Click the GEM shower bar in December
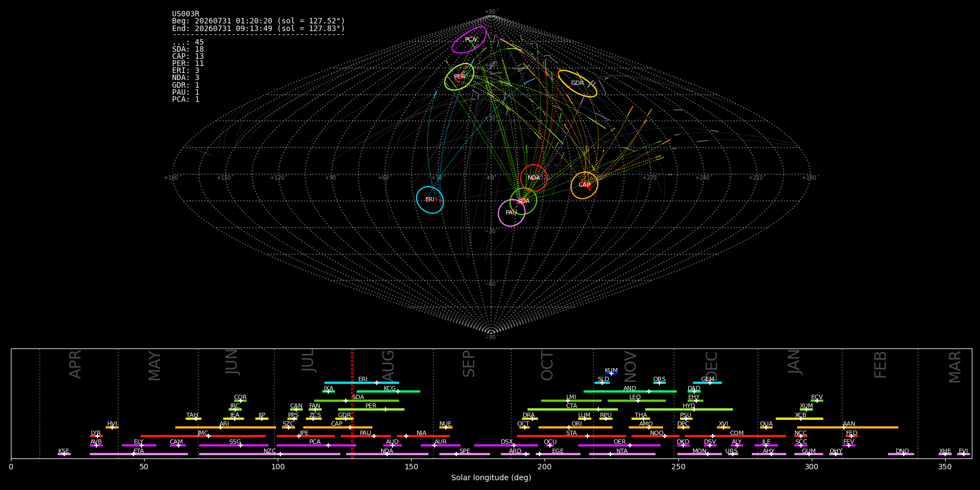Viewport: 980px width, 490px height. (707, 383)
